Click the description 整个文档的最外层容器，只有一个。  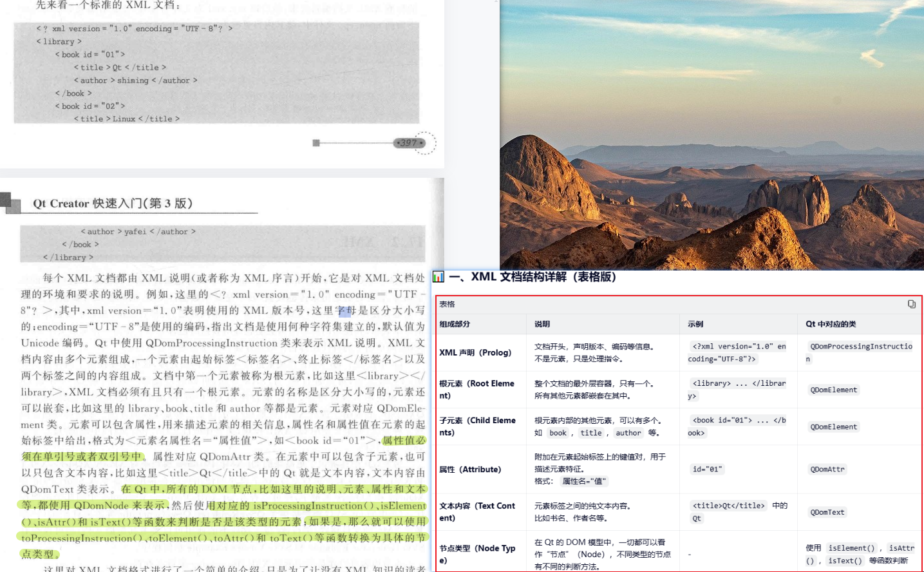click(596, 383)
